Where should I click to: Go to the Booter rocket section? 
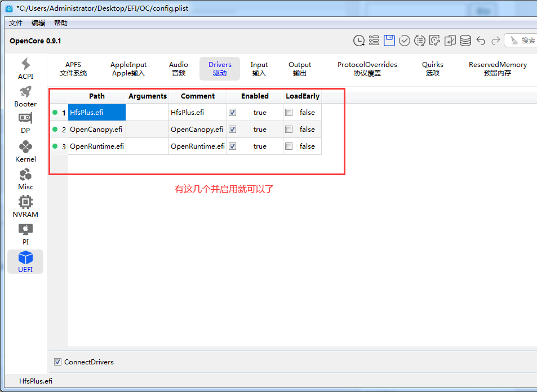25,96
